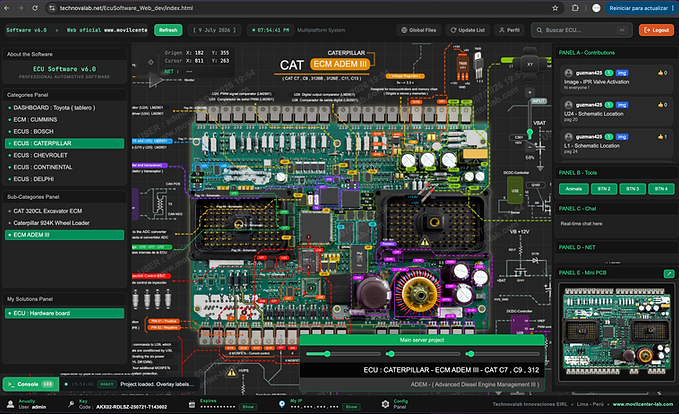Like the U24 Schematic Location contribution

[x=662, y=105]
